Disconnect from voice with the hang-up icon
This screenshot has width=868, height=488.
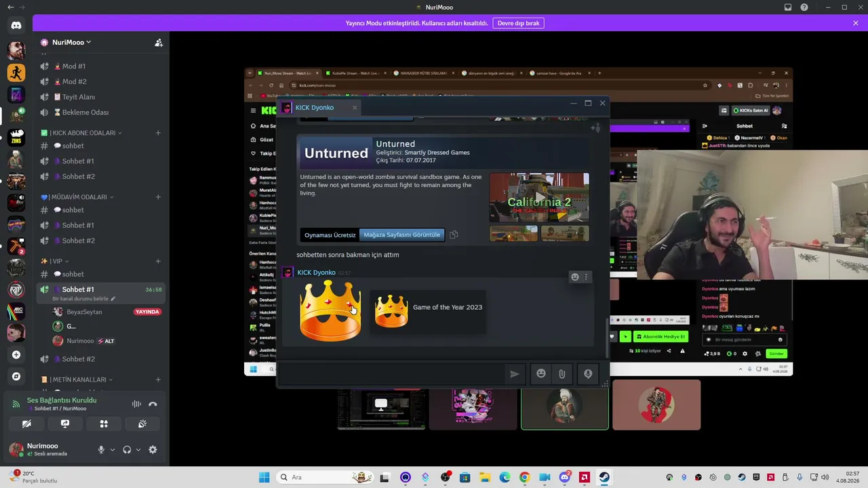click(153, 404)
